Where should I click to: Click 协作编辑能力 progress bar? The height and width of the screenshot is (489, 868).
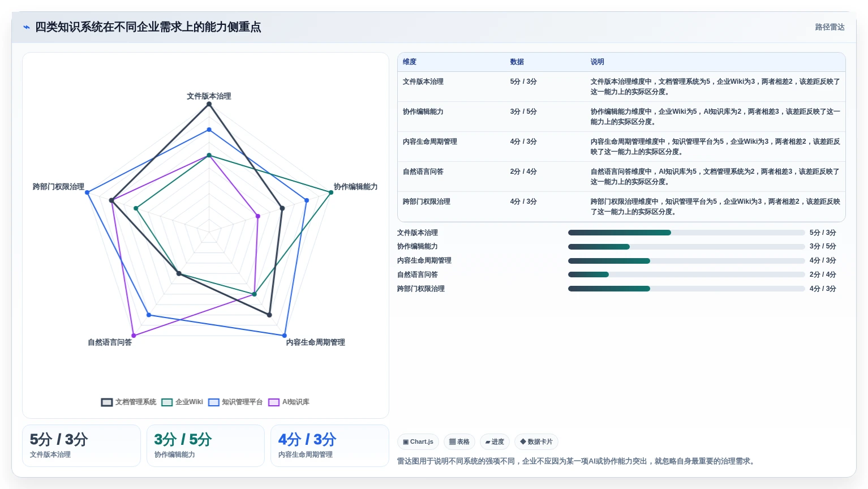(x=686, y=247)
